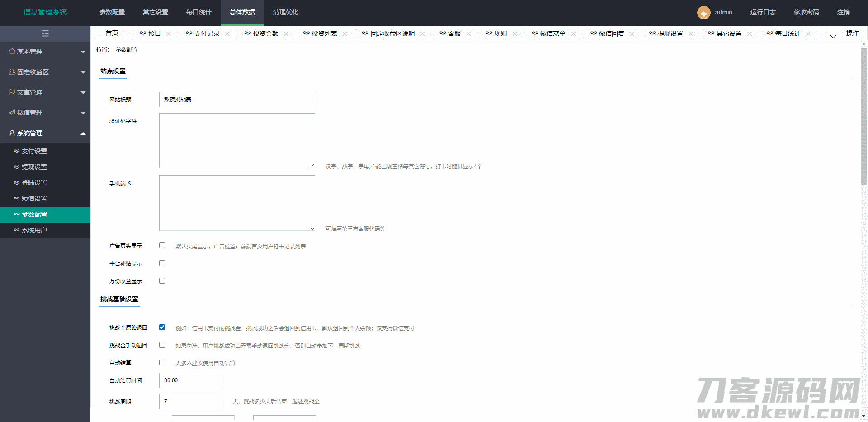Click the vertical scrollbar thumb
Viewport: 868px width, 422px height.
[863, 116]
